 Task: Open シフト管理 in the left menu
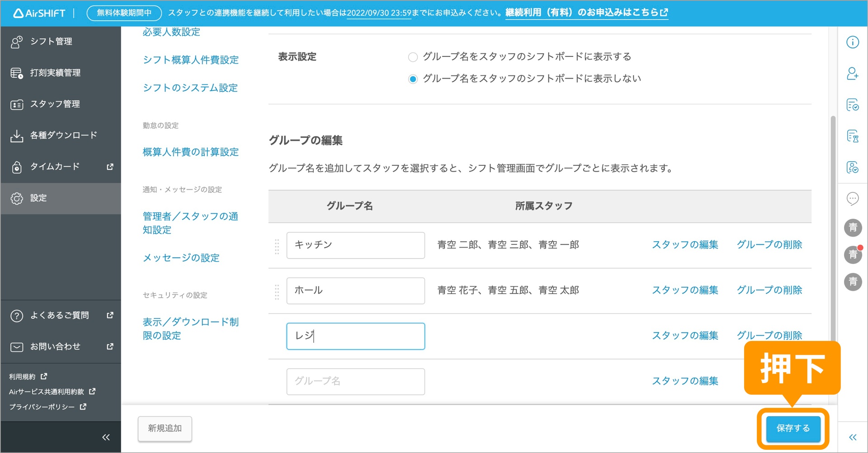(x=51, y=42)
